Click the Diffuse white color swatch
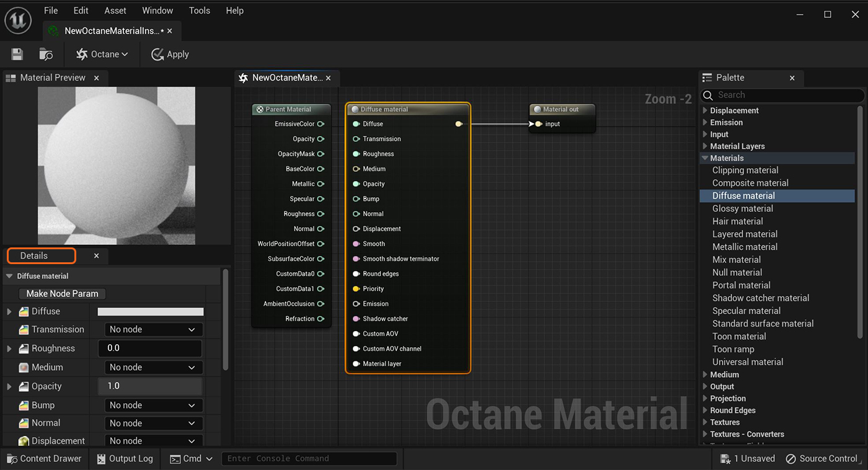 tap(151, 312)
